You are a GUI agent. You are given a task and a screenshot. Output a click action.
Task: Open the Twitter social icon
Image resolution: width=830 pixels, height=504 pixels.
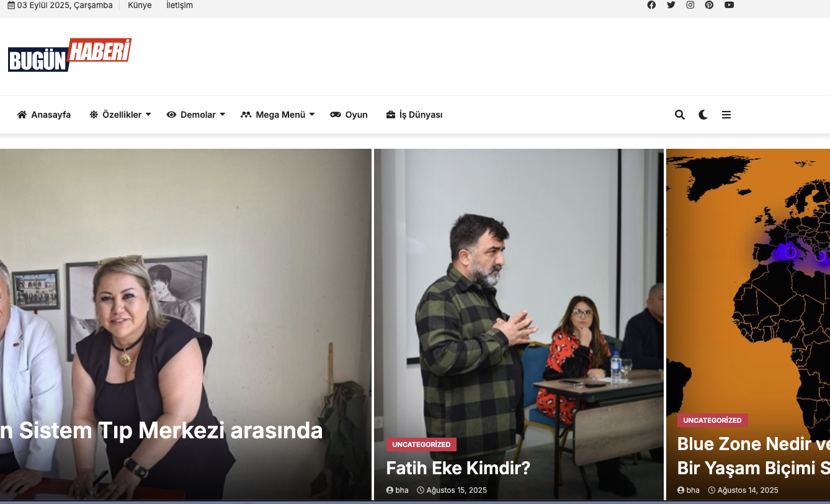671,5
